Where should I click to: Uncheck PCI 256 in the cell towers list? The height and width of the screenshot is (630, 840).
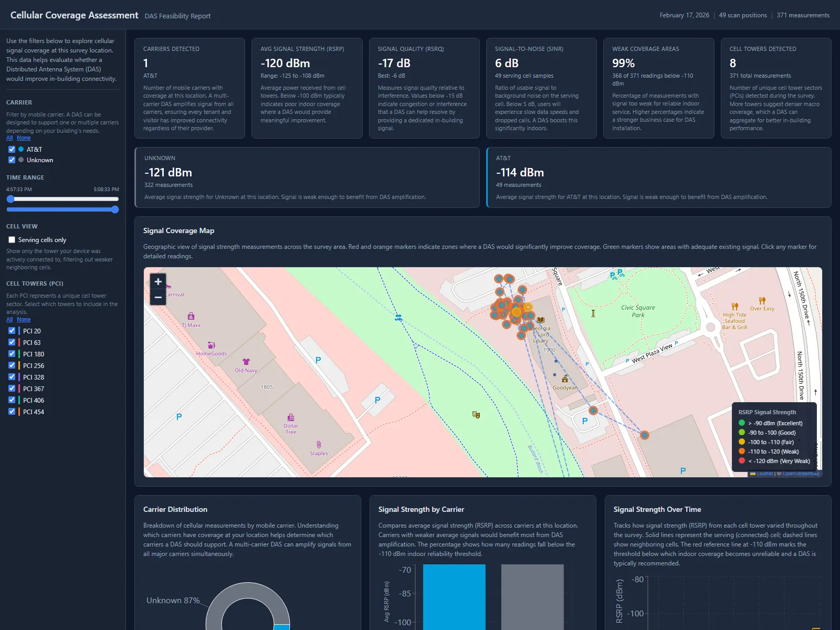point(12,365)
